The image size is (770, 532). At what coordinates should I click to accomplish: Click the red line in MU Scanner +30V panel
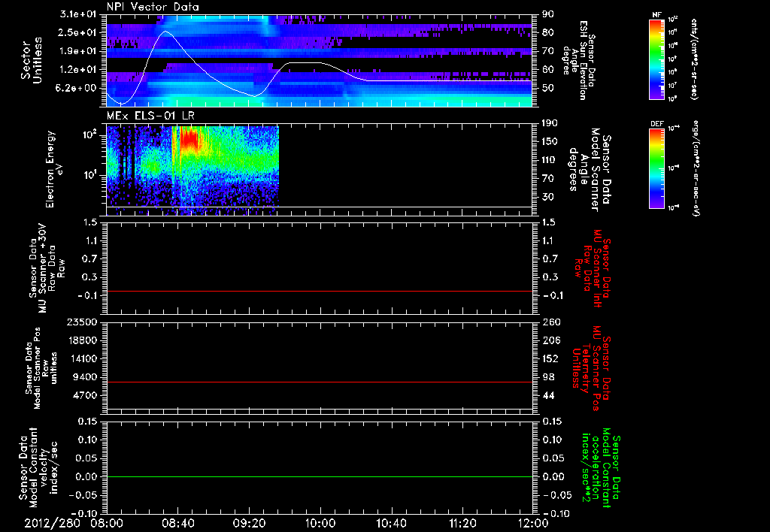coord(320,291)
